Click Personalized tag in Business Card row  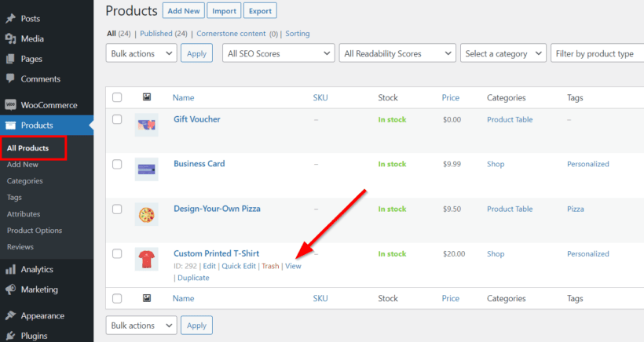(588, 164)
